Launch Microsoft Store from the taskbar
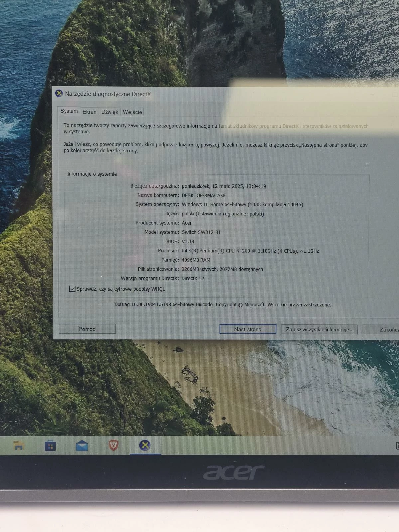 tap(50, 446)
